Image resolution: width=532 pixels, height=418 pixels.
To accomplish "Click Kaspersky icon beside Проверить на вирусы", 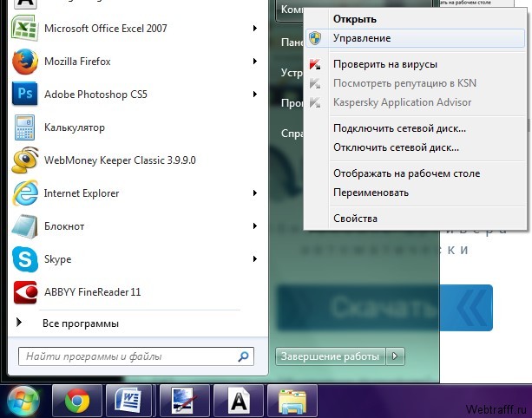I will [315, 64].
